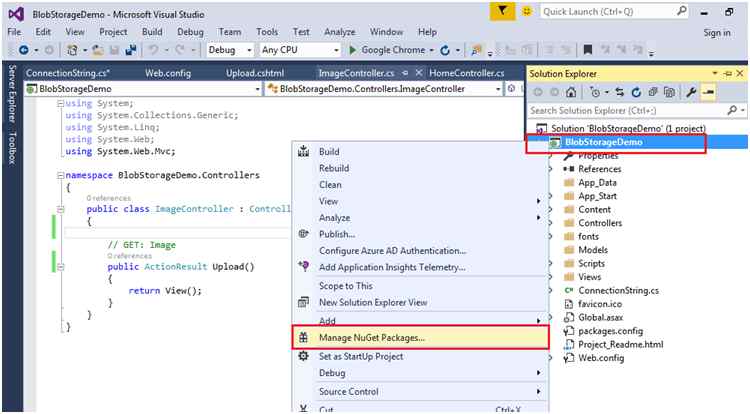This screenshot has width=750, height=414.
Task: Click the Redo toolbar icon
Action: pyautogui.click(x=180, y=50)
